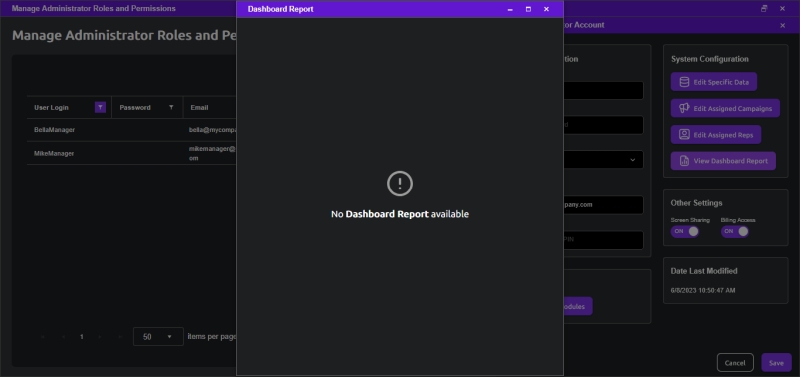The image size is (800, 377).
Task: Restore the Manage Administrator Roles main window
Action: (764, 8)
